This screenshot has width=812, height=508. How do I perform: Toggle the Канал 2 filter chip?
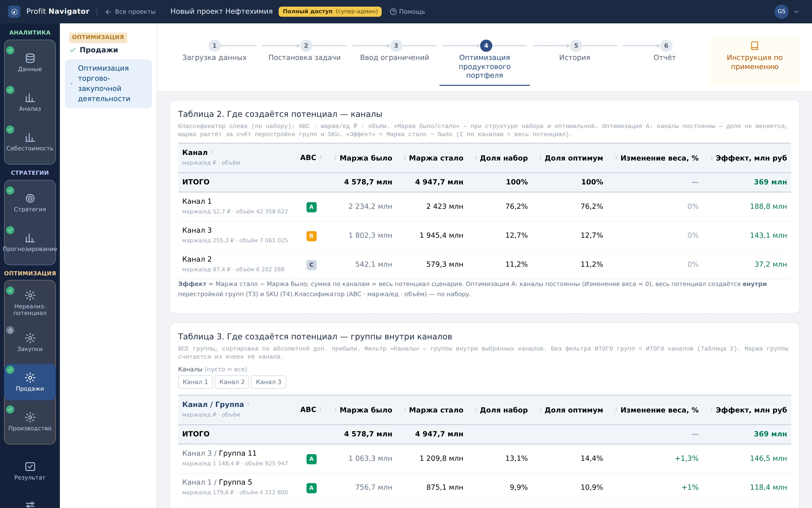click(x=232, y=382)
